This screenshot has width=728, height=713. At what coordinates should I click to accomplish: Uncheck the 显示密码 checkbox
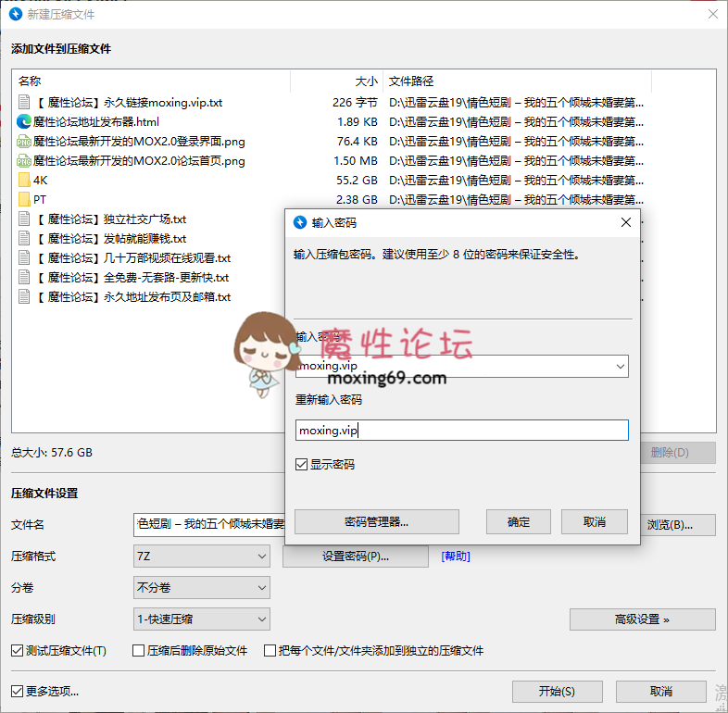301,464
